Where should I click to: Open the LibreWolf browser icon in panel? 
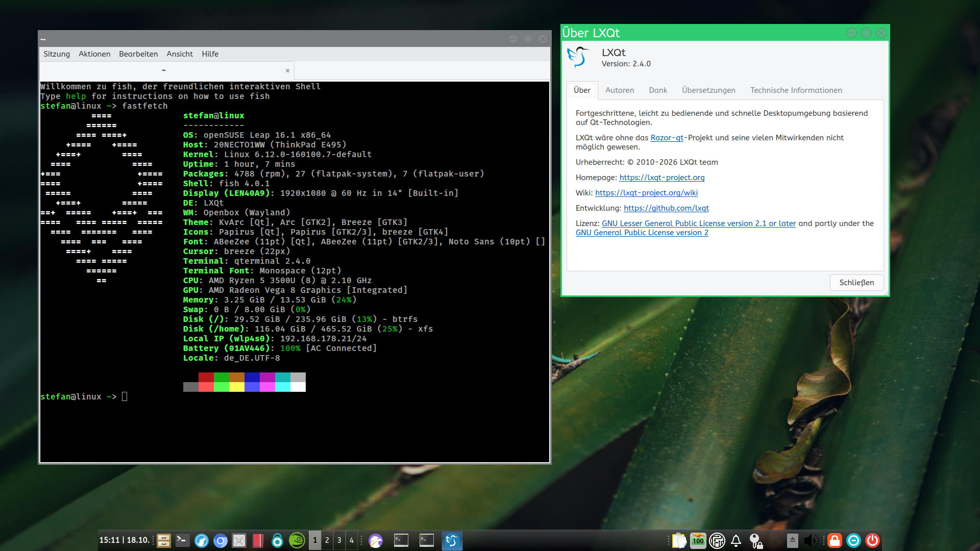(202, 540)
